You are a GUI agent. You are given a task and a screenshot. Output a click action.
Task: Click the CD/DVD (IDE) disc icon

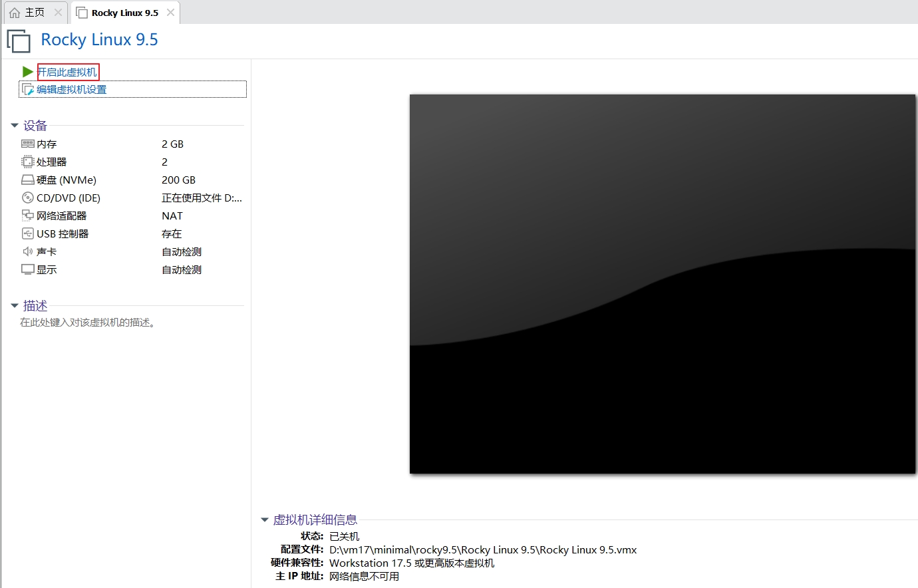click(28, 198)
